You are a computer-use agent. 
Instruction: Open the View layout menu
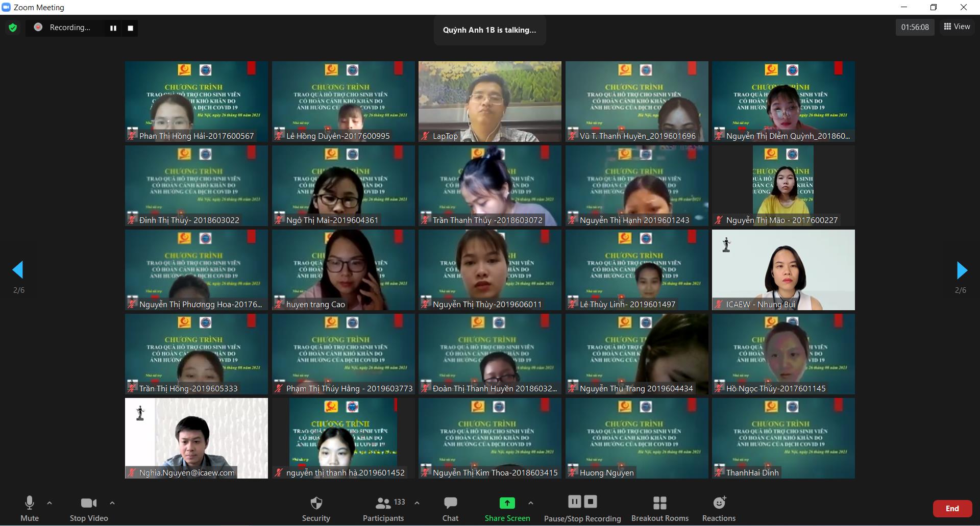point(957,27)
